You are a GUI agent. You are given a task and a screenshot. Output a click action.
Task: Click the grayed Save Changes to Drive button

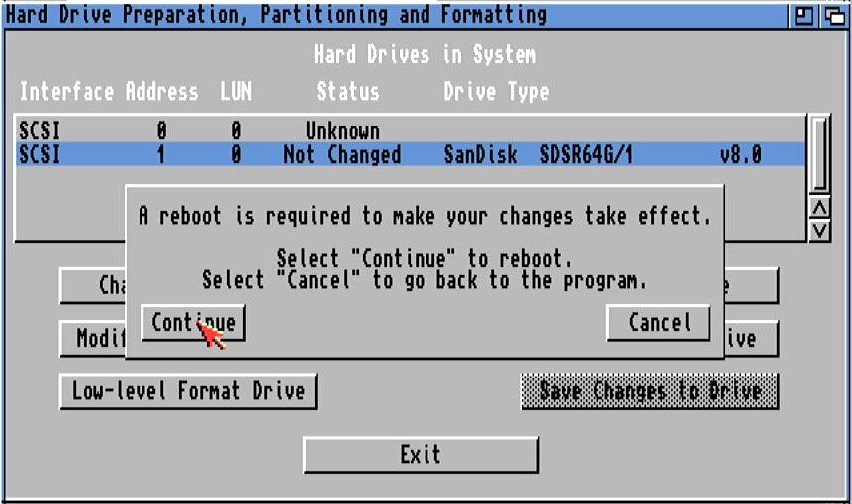click(x=650, y=390)
